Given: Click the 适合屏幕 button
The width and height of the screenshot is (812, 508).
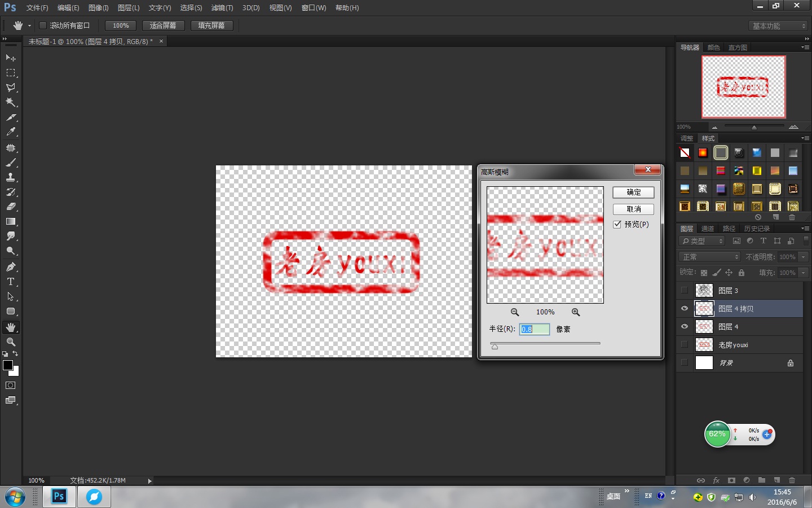Looking at the screenshot, I should (x=163, y=25).
